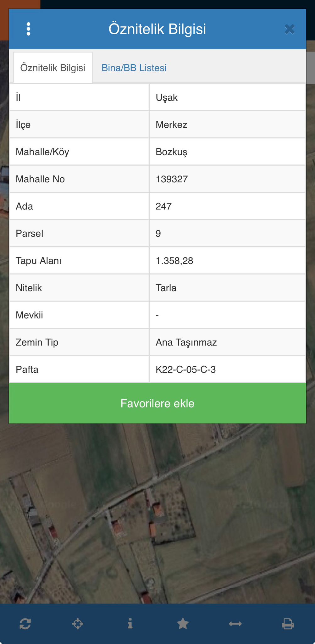
Task: Open the three-dot options menu
Action: [29, 29]
